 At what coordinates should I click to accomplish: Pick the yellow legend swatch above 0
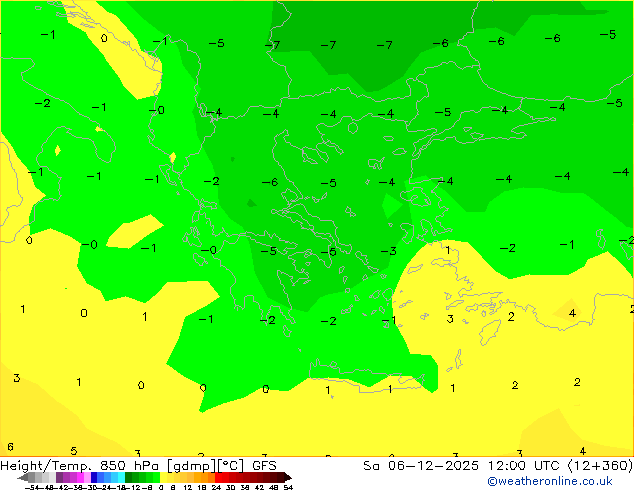pyautogui.click(x=163, y=477)
